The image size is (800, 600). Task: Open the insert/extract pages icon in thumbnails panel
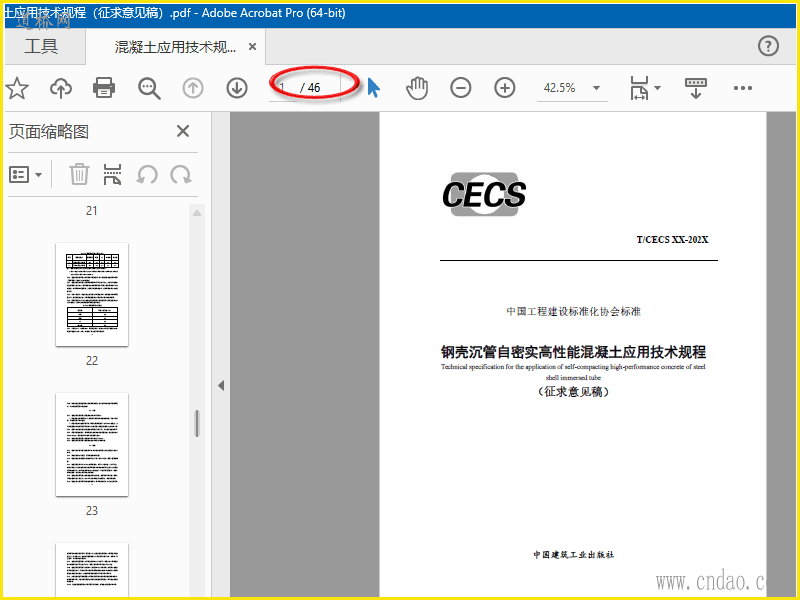tap(112, 174)
